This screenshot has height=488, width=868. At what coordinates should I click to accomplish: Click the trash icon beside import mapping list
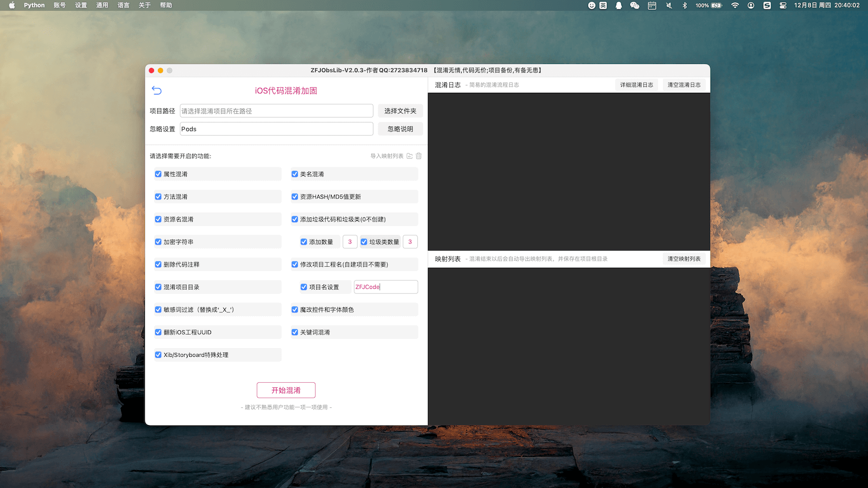click(x=419, y=156)
